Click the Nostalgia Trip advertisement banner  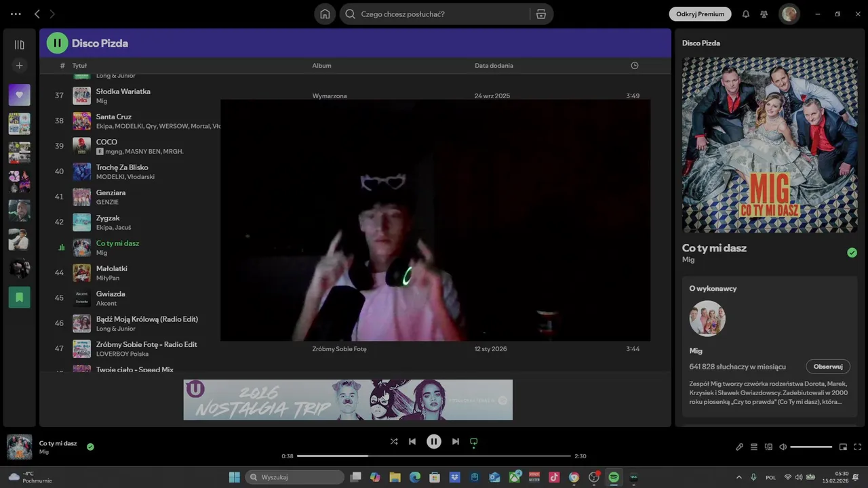click(x=348, y=400)
